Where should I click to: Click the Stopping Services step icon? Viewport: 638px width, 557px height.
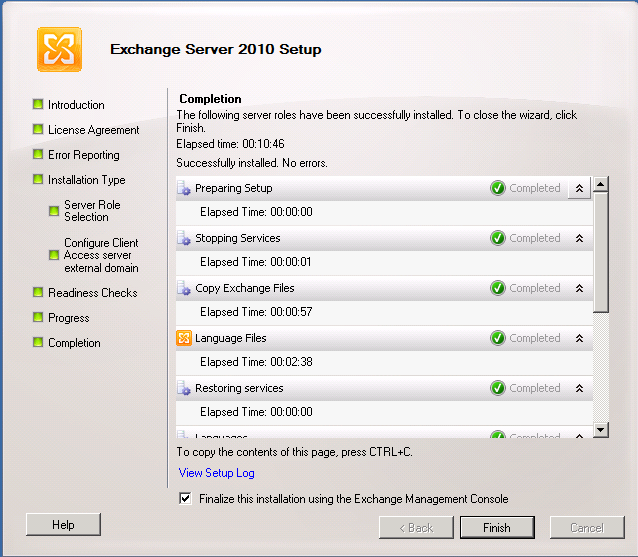[184, 238]
